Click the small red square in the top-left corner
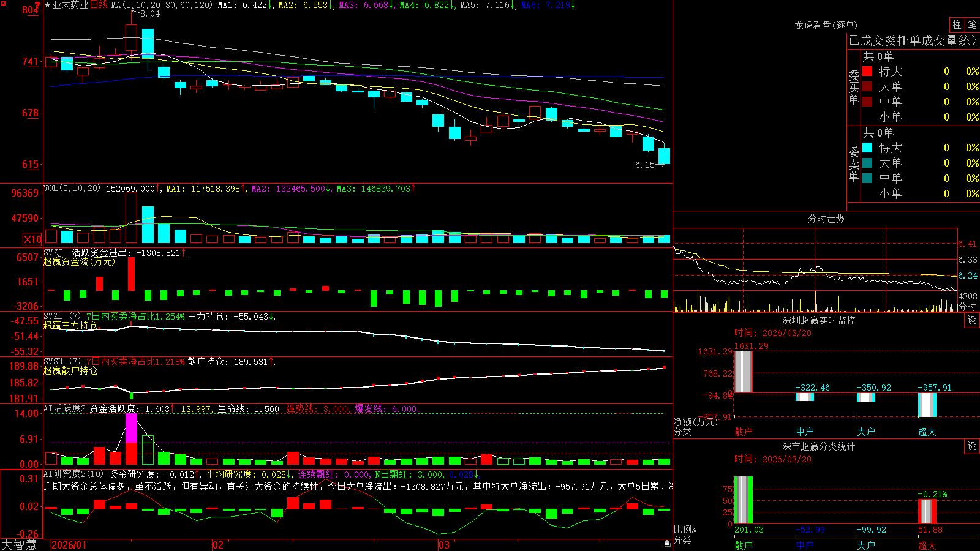Image resolution: width=980 pixels, height=551 pixels. [x=3, y=4]
